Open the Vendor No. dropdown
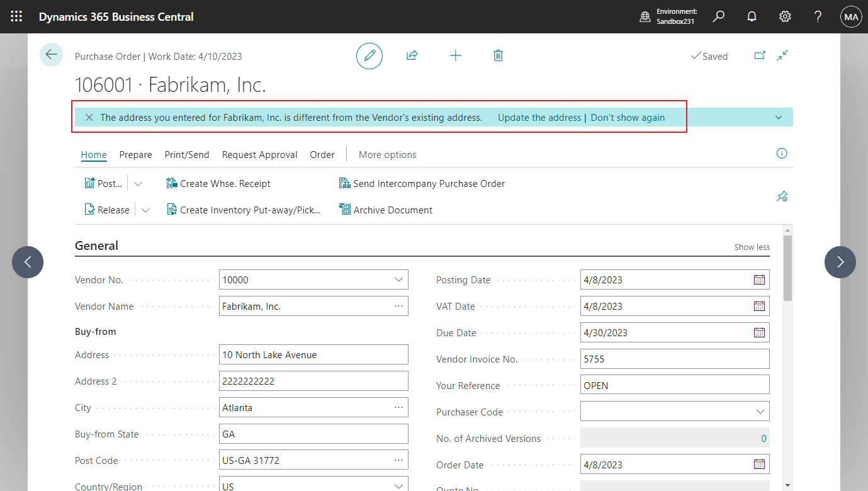868x491 pixels. click(x=398, y=279)
